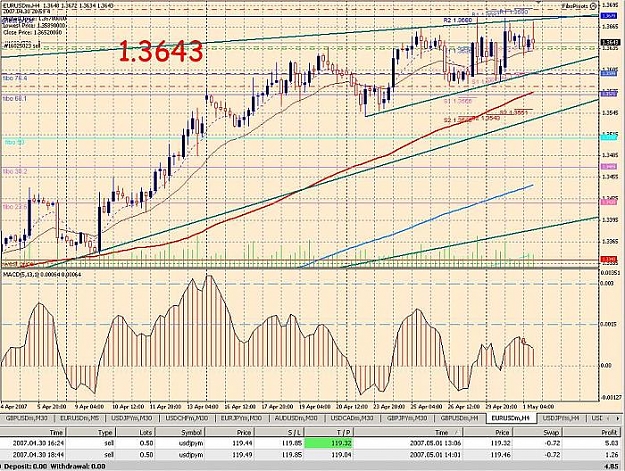Open the EURJPYm,M30 chart tab
Image resolution: width=625 pixels, height=471 pixels.
click(x=242, y=418)
